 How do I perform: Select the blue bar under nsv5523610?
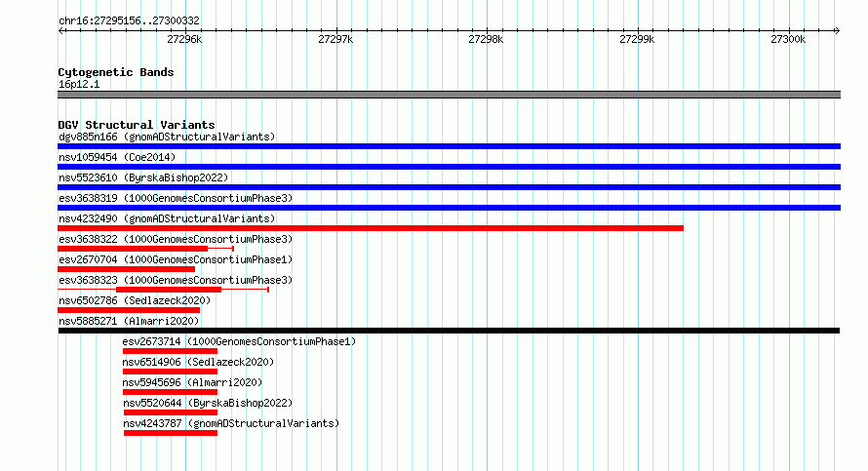(x=449, y=187)
